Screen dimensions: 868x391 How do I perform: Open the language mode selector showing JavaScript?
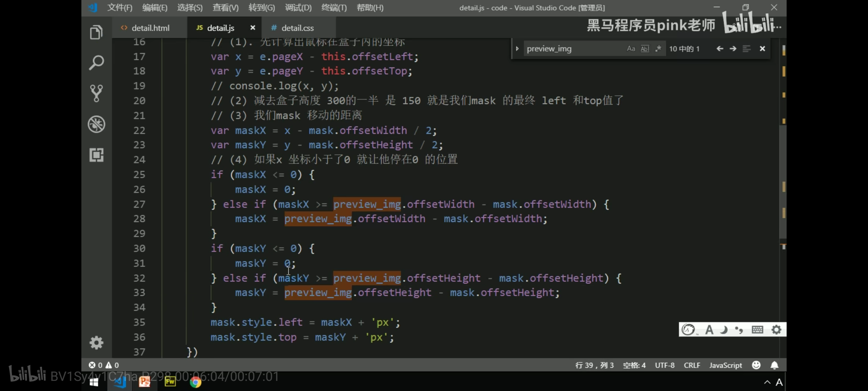point(725,365)
